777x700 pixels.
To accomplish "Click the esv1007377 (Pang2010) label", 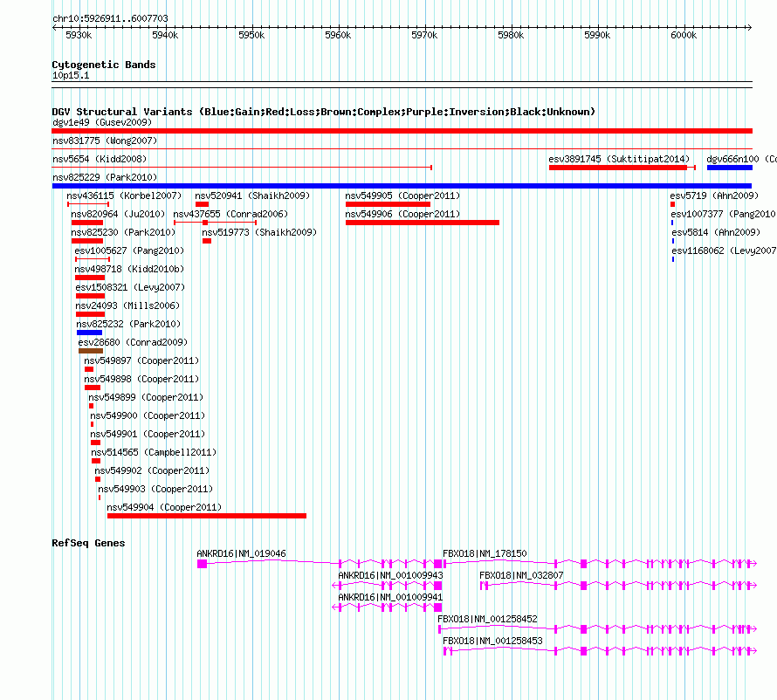I will click(723, 214).
